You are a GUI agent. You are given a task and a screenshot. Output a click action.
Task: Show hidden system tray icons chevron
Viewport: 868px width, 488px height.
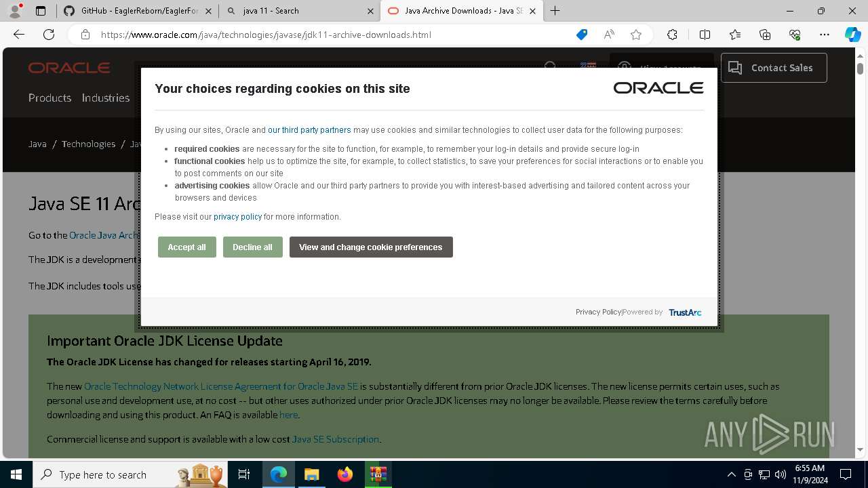[731, 474]
